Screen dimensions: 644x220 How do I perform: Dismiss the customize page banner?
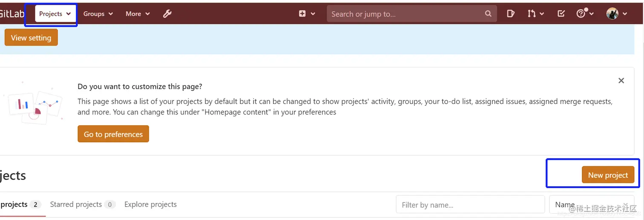621,81
